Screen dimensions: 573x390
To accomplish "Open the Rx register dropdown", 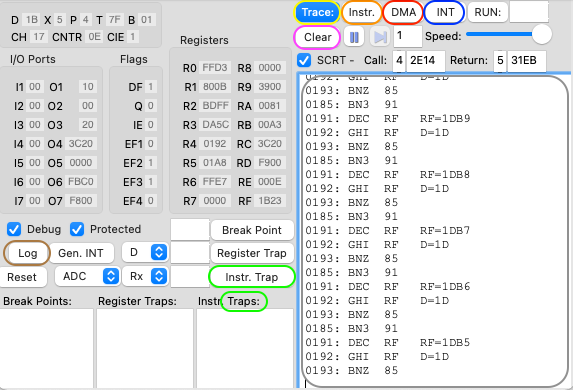I will click(145, 276).
